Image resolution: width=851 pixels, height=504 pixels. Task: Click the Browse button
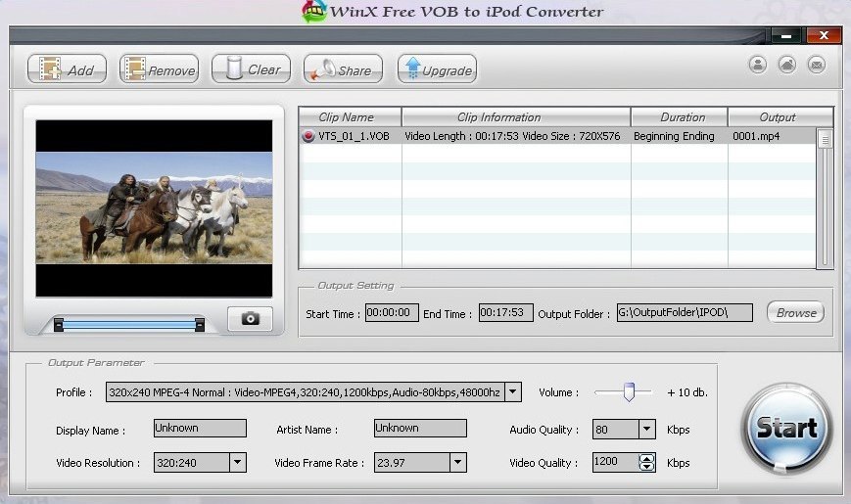pyautogui.click(x=795, y=312)
